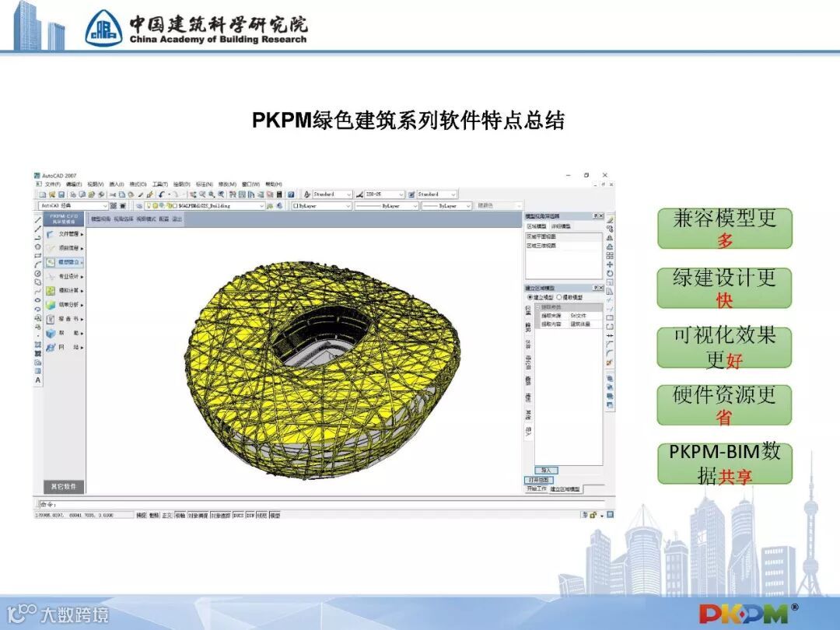Toggle 正交 ortho mode in status bar

[167, 516]
